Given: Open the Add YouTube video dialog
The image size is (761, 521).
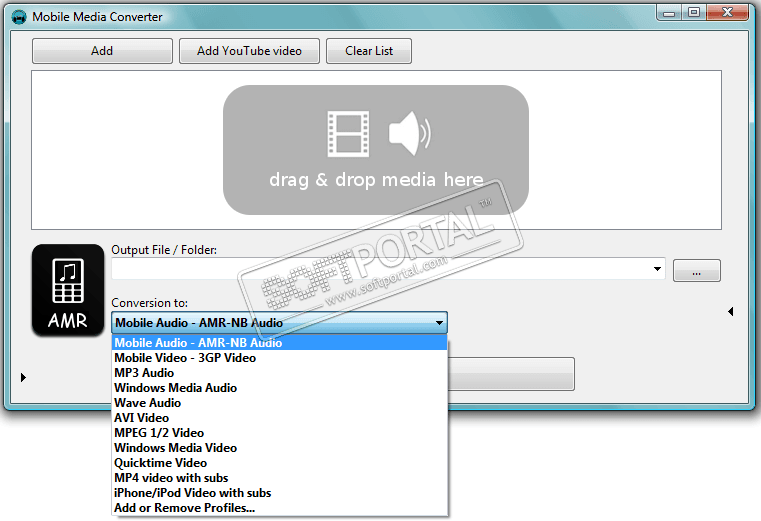Looking at the screenshot, I should click(249, 51).
